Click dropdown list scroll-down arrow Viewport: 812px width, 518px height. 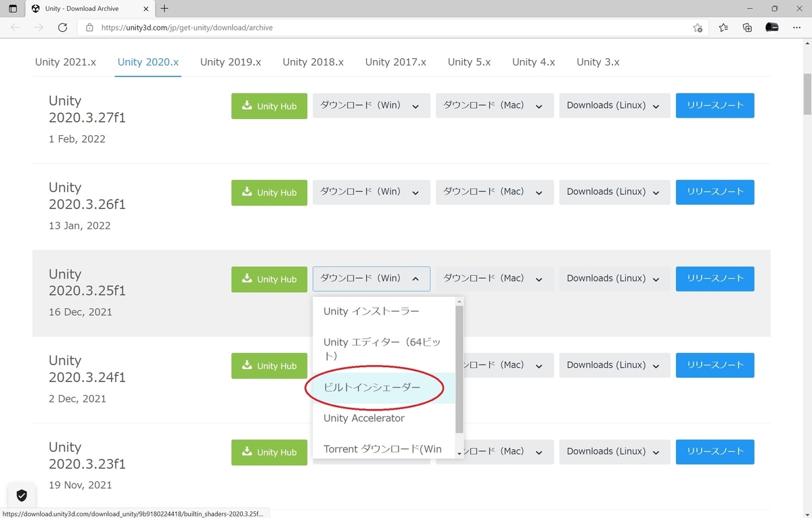pyautogui.click(x=459, y=454)
